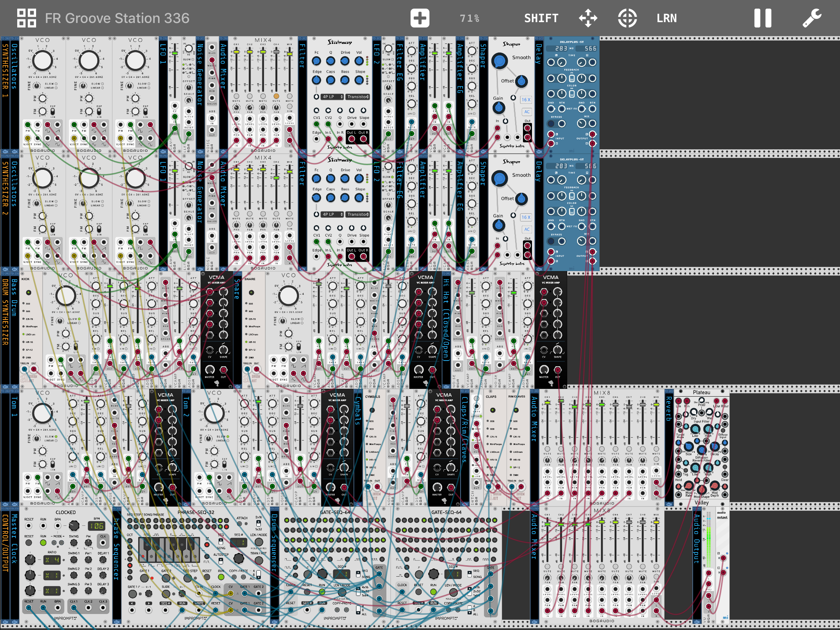Click the 16 X button on Synthesizer 2 Shaper
The height and width of the screenshot is (630, 840).
click(526, 217)
